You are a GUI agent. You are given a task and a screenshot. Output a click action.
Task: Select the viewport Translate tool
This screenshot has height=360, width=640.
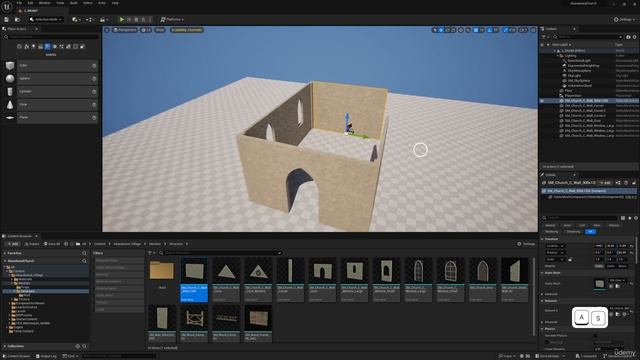point(441,30)
